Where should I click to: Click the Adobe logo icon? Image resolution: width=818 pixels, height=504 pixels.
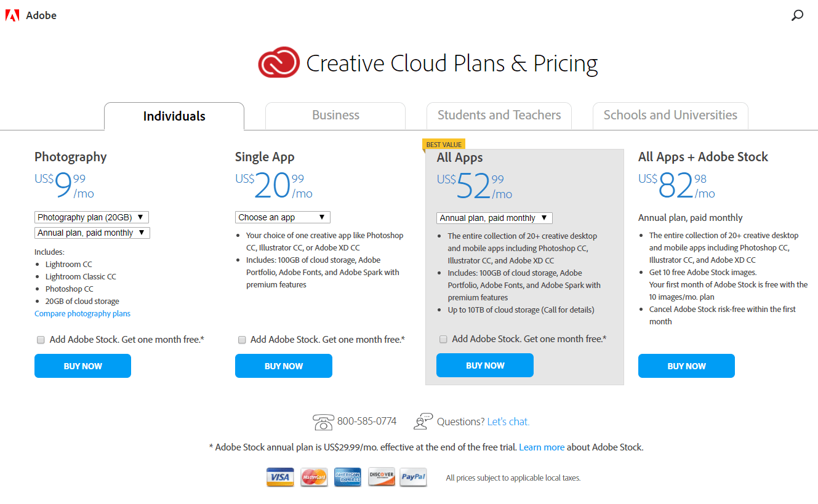click(x=12, y=16)
